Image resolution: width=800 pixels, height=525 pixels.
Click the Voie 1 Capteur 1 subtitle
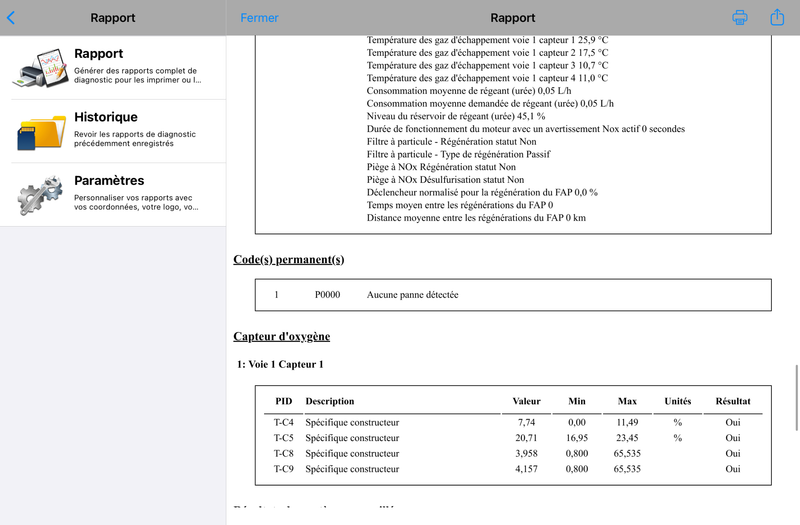pos(280,364)
